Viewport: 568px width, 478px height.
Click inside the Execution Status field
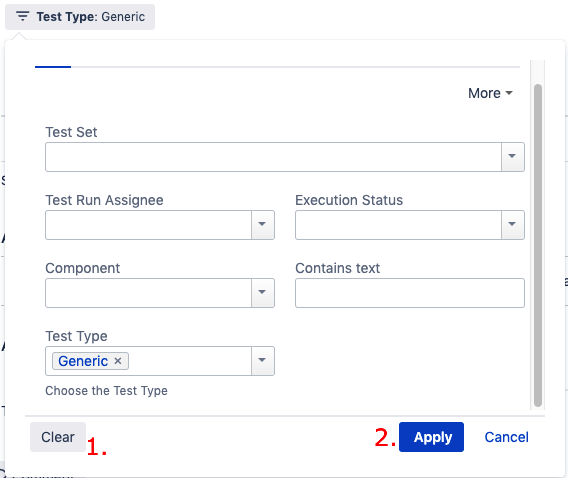(398, 225)
